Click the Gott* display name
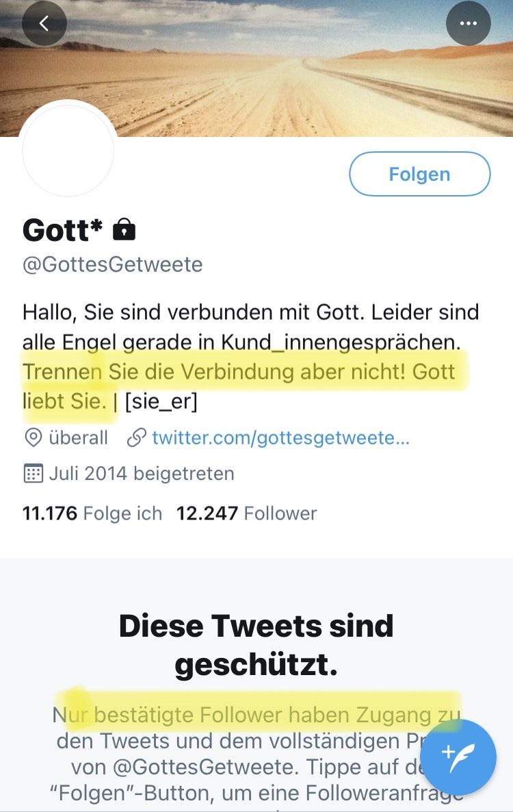Screen dimensions: 513x812 pos(62,230)
